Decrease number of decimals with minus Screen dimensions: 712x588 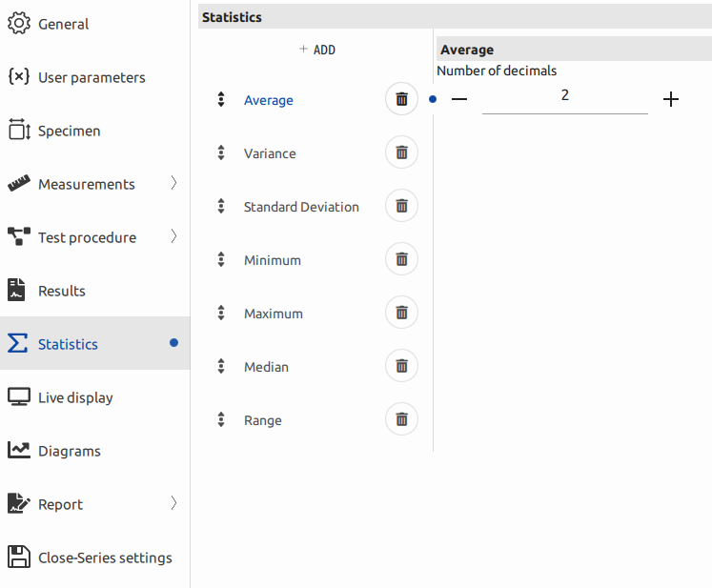[x=459, y=99]
